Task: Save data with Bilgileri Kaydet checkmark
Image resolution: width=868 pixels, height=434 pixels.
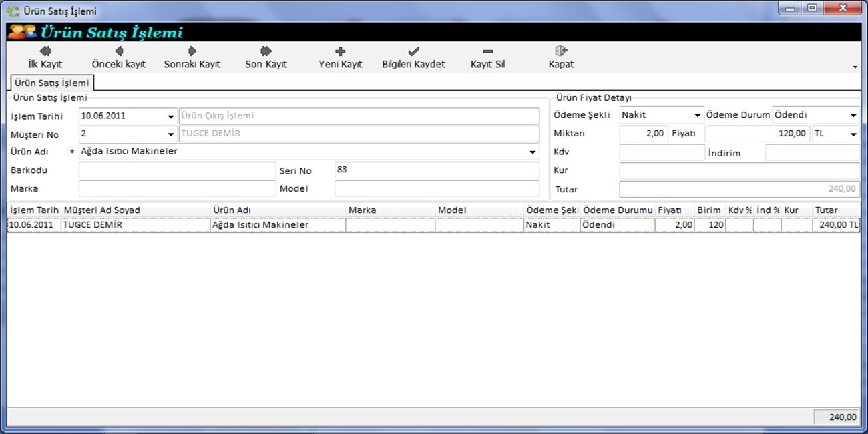Action: pyautogui.click(x=413, y=51)
